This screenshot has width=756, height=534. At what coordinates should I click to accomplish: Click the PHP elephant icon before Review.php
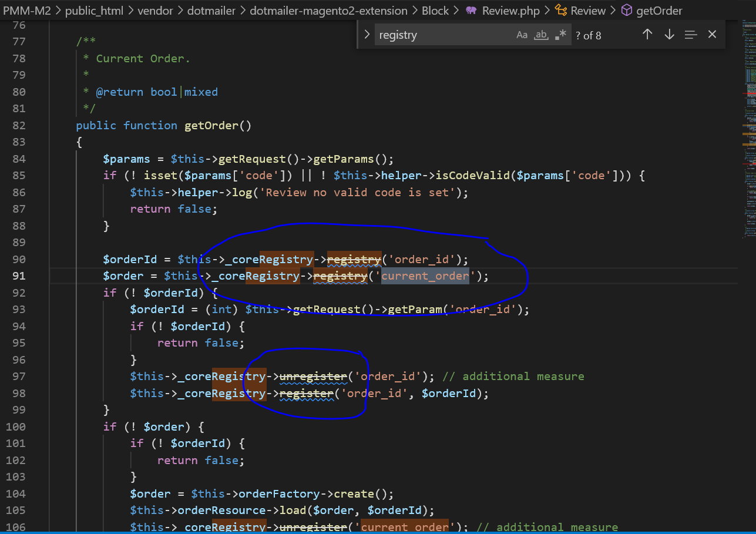point(471,11)
